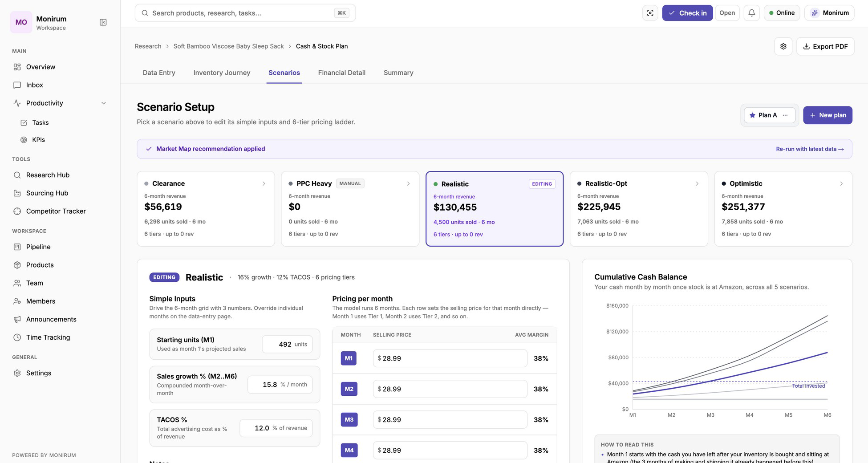Open Plan A options ellipsis menu
Viewport: 868px width, 463px height.
(785, 115)
